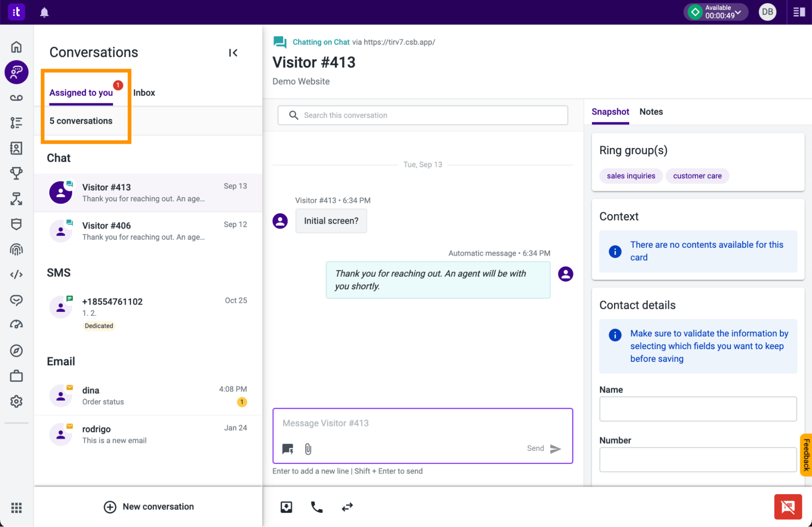Click the Initial screen? message bubble
Screen dimensions: 812x527
coord(331,221)
